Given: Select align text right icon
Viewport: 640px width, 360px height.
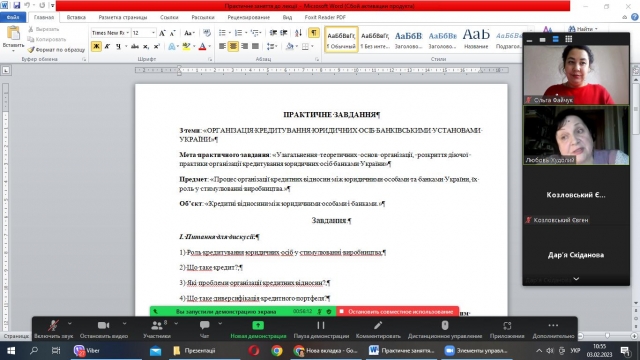Looking at the screenshot, I should pyautogui.click(x=244, y=46).
